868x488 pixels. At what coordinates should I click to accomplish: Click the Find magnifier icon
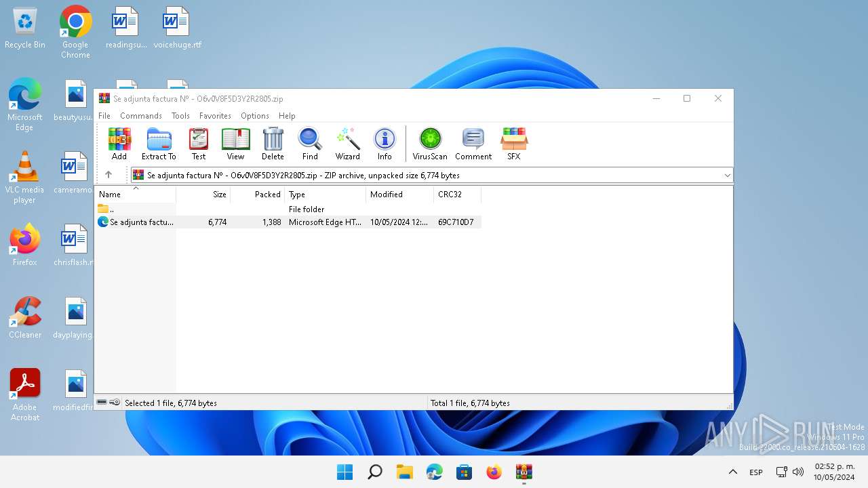click(x=310, y=144)
